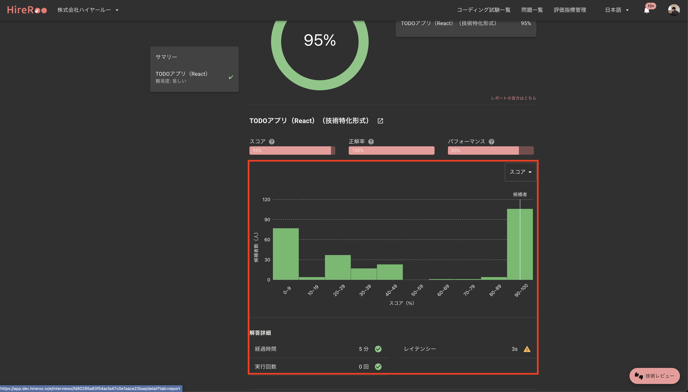Open TODOアプリ question in new window icon
Screen dimensions: 688x392
tap(380, 121)
